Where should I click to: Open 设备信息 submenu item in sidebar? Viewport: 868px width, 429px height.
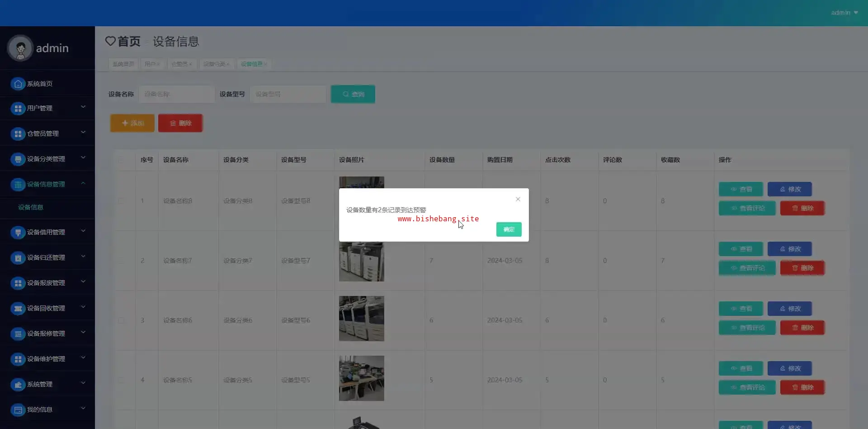tap(31, 207)
